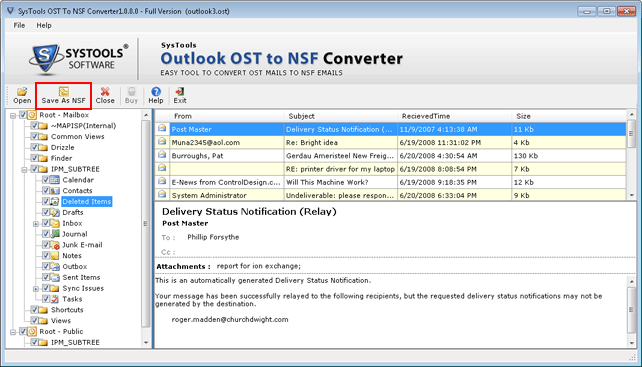Uncheck the Calendar checkbox
This screenshot has height=367, width=642.
[x=46, y=180]
